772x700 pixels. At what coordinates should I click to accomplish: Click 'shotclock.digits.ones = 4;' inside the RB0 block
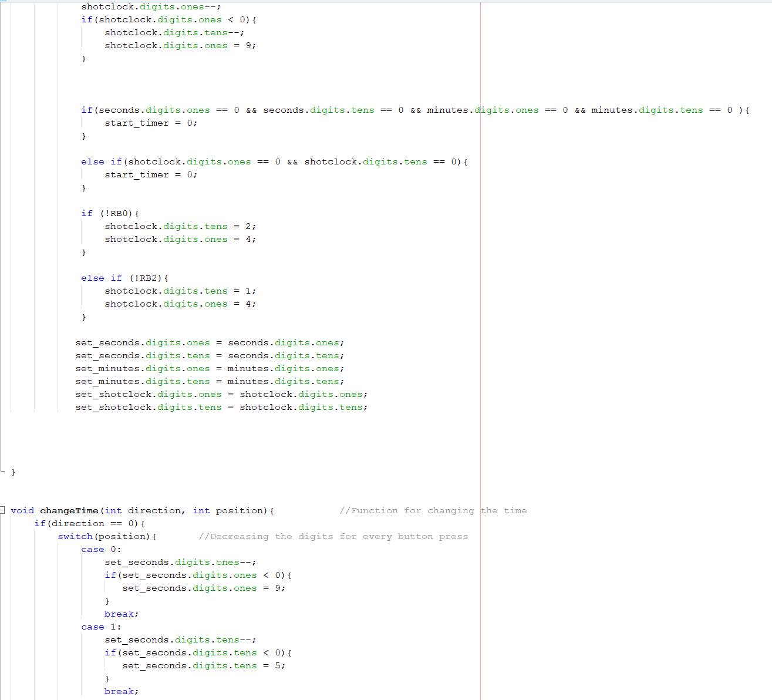[180, 240]
